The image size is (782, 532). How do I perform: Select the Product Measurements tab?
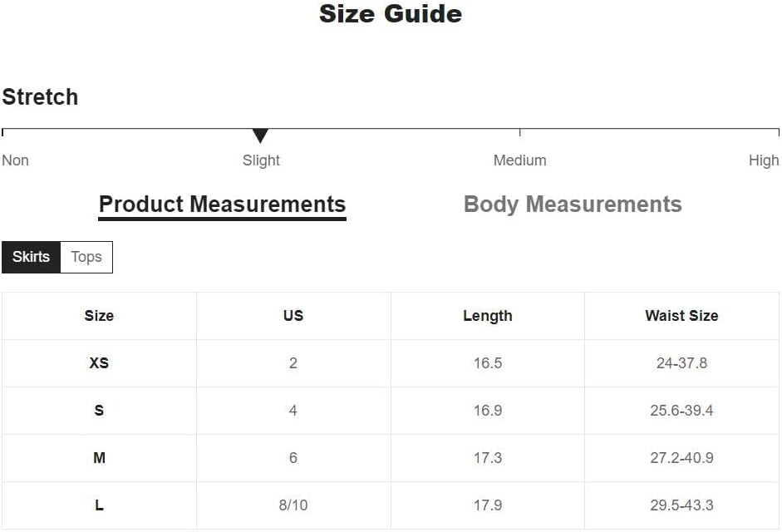point(222,204)
